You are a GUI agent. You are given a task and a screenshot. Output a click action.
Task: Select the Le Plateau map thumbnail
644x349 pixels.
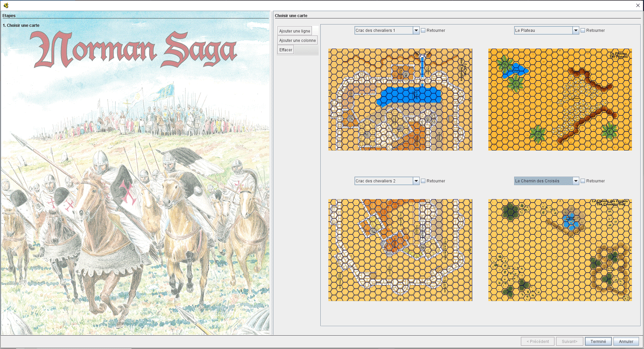(560, 100)
